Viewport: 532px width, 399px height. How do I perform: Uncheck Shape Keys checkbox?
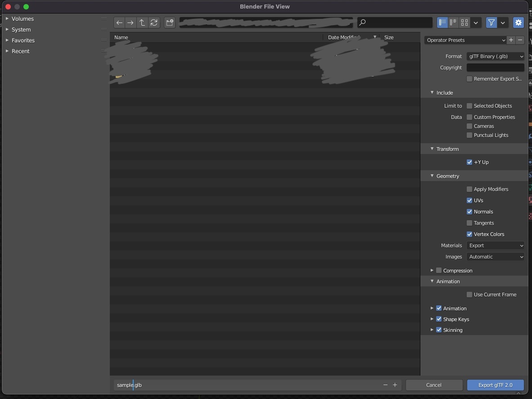click(439, 319)
